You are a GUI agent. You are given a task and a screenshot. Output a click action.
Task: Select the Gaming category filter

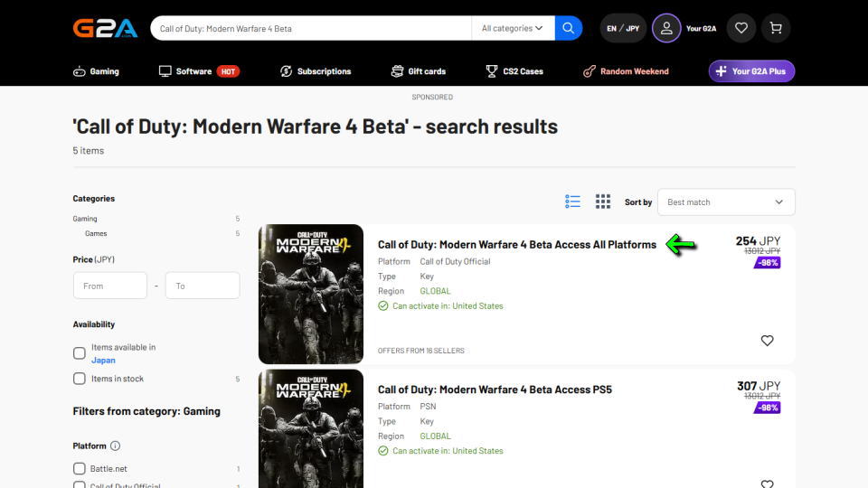click(85, 219)
